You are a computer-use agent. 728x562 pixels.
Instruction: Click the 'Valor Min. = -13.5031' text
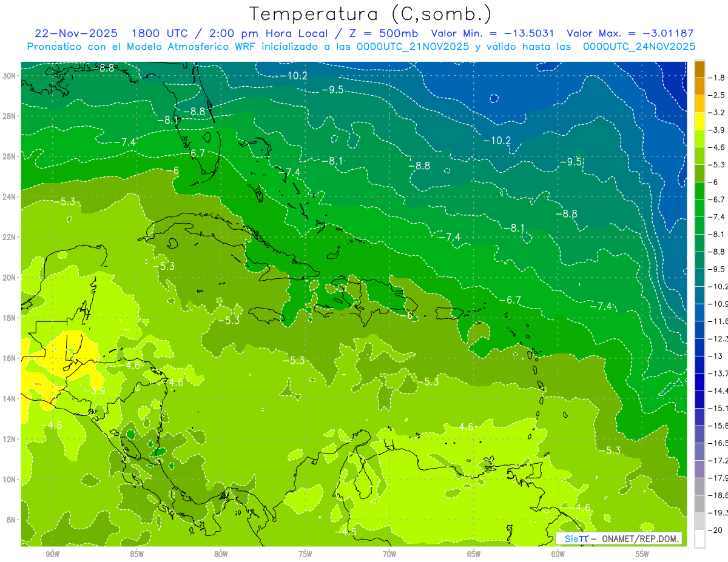494,33
